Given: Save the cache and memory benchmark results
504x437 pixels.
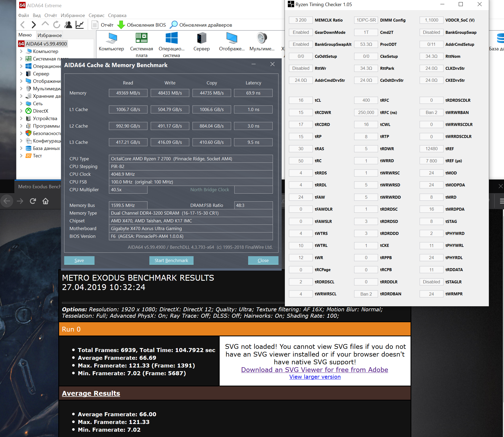Looking at the screenshot, I should coord(79,260).
